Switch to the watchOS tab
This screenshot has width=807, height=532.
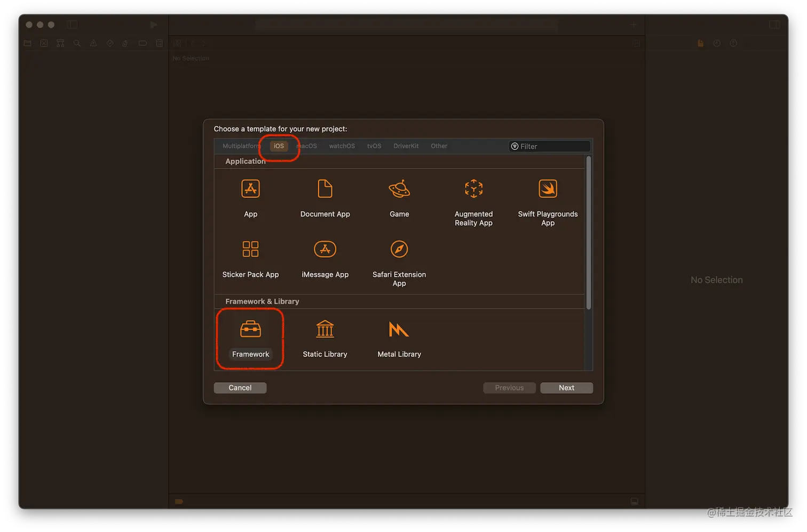(342, 146)
